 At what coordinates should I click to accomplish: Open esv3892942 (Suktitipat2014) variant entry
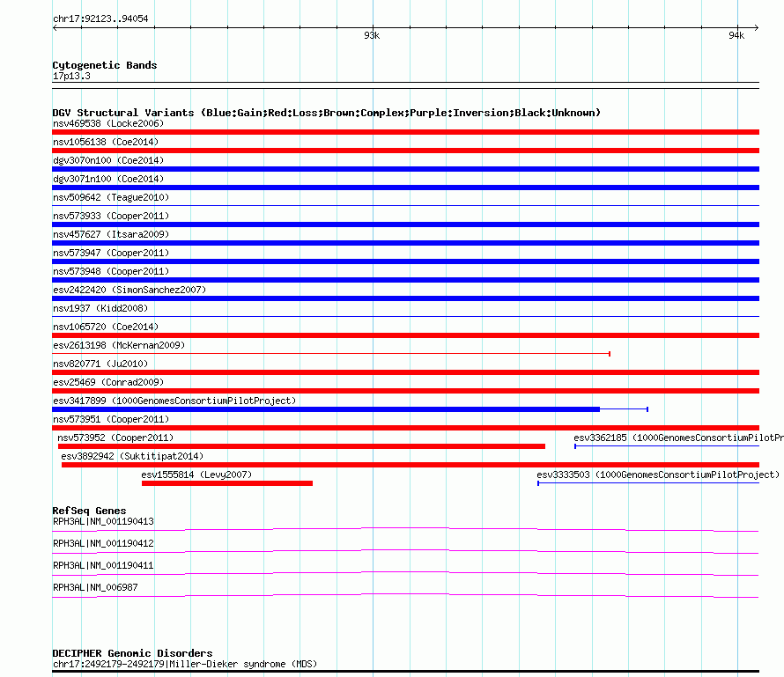click(x=132, y=456)
